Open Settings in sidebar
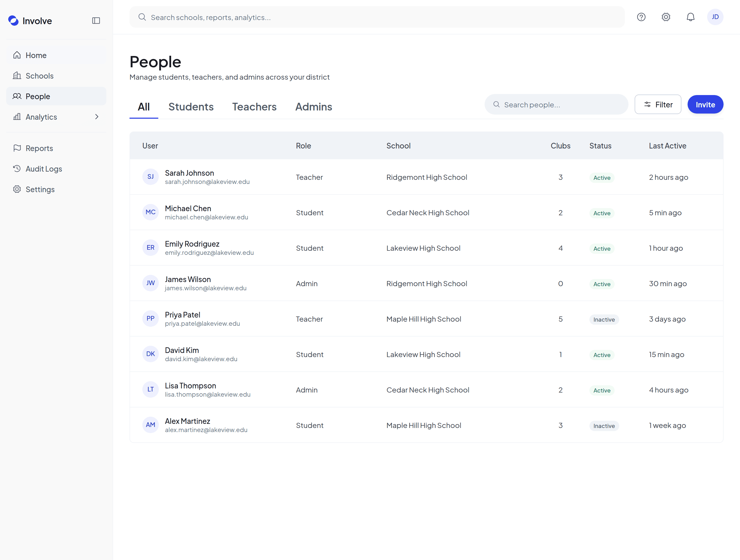 click(x=56, y=189)
